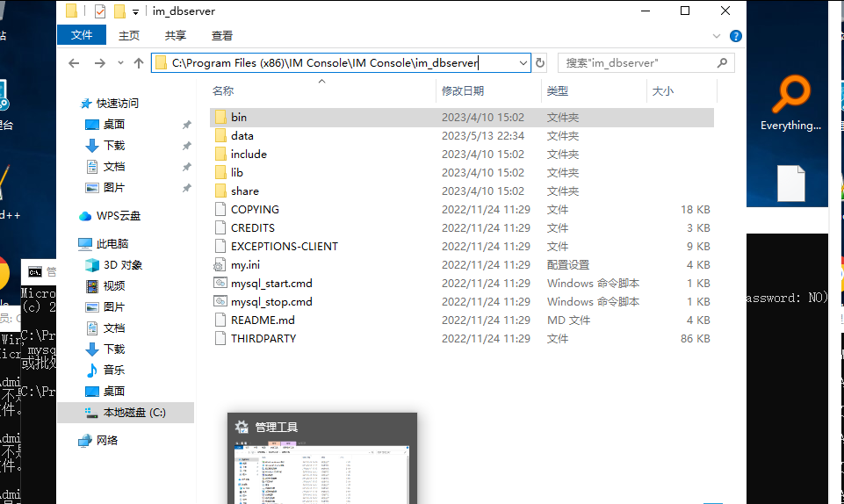
Task: Select the CREDITS file name
Action: 252,228
